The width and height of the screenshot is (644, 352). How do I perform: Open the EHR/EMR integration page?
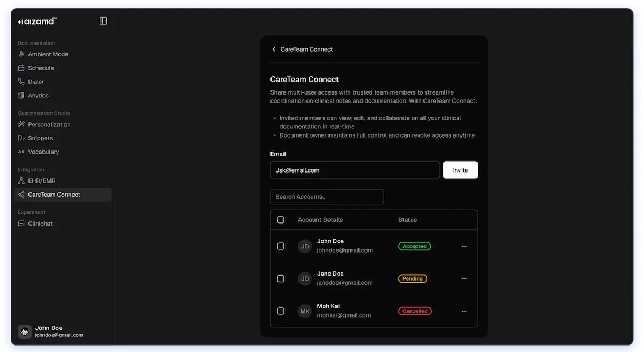coord(63,181)
